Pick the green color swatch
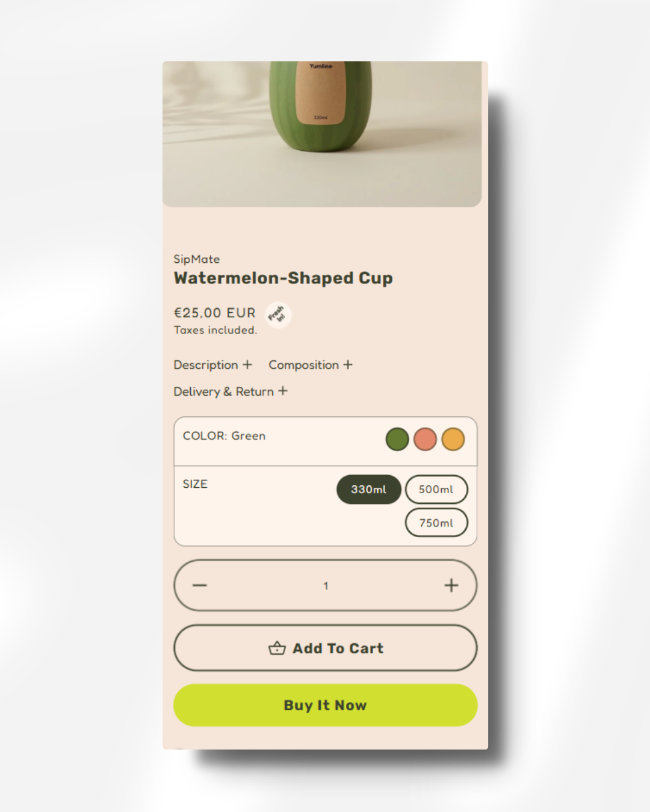This screenshot has width=650, height=812. [397, 439]
